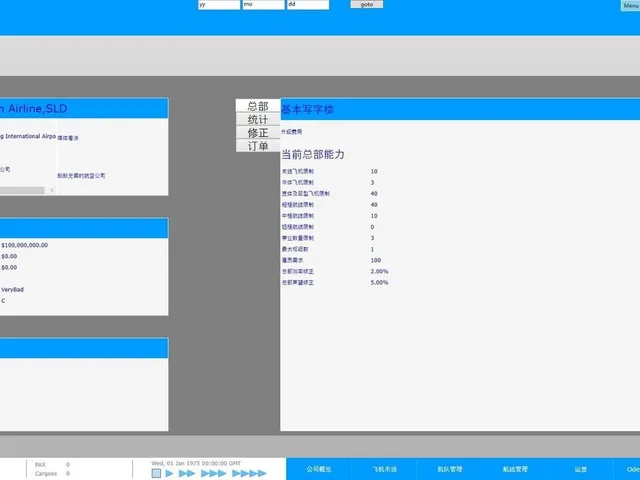Click the Cargoes counter label
Screen dimensions: 640x480
46,473
